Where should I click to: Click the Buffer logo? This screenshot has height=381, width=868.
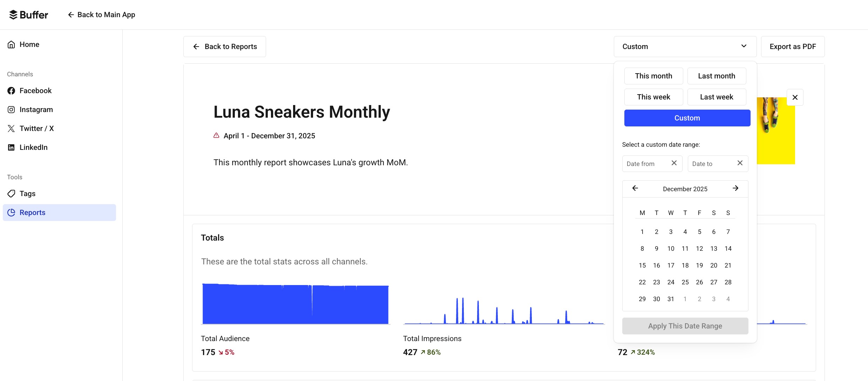[28, 14]
